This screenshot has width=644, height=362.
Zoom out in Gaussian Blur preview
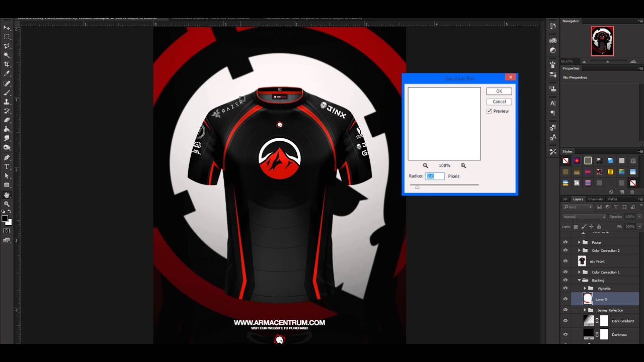[425, 165]
